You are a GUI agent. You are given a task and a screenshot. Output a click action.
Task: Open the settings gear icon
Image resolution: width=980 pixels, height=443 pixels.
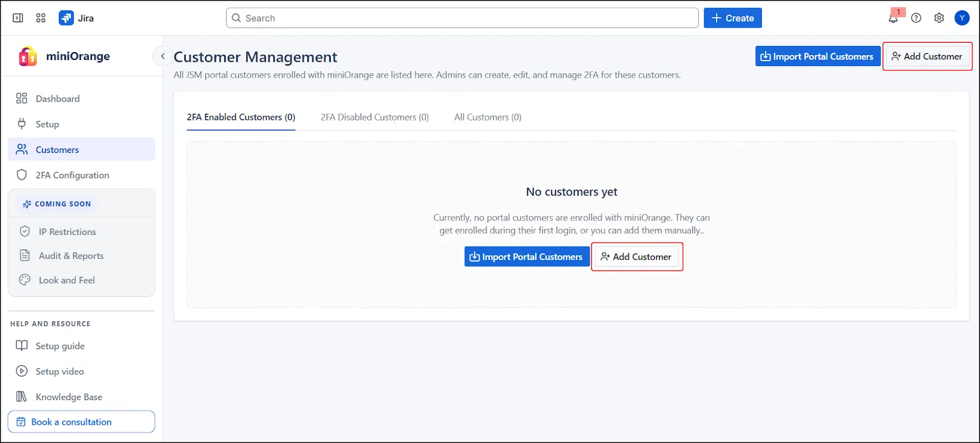pyautogui.click(x=939, y=18)
